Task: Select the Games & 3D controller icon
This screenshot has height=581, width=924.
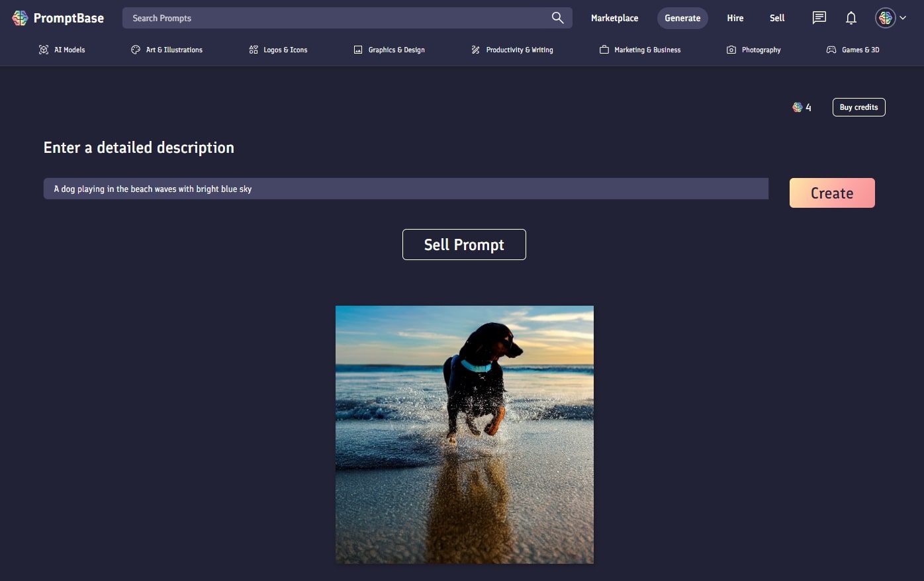Action: (831, 49)
